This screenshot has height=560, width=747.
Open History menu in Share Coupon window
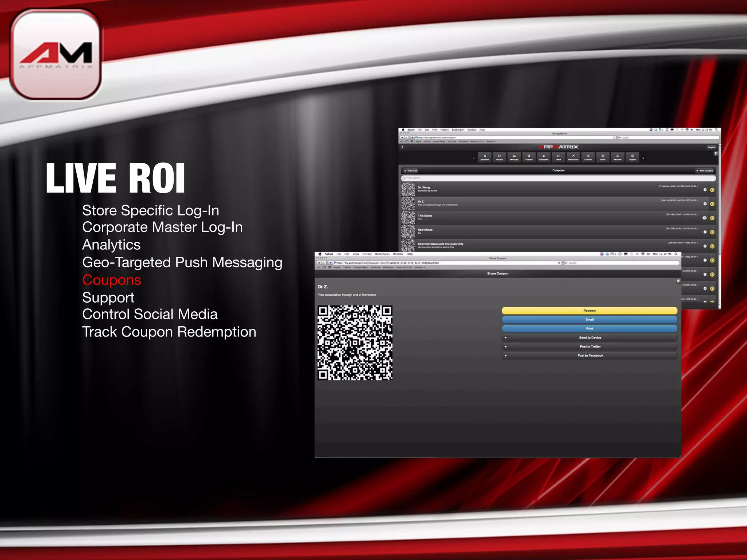click(x=367, y=254)
